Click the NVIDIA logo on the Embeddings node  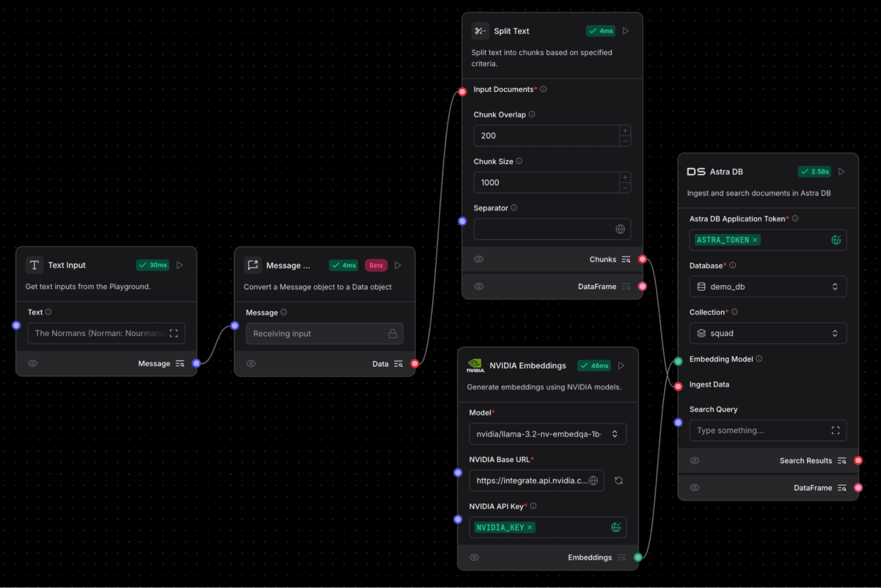475,365
